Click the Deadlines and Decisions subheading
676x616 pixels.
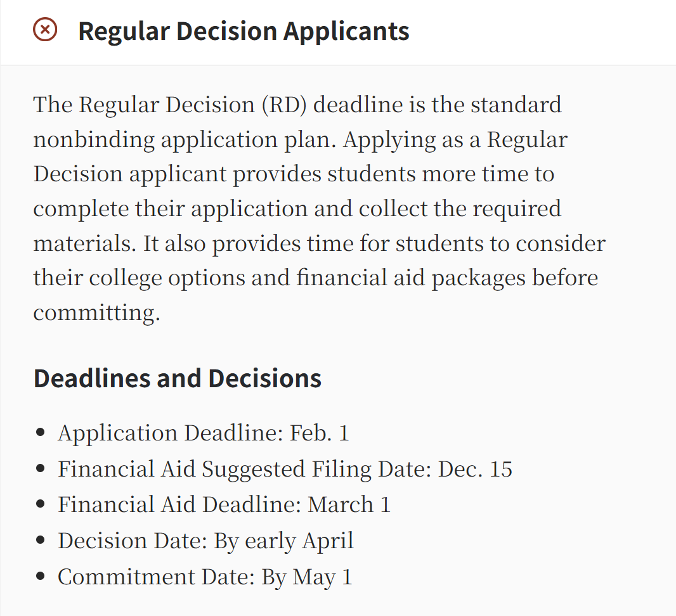[178, 378]
